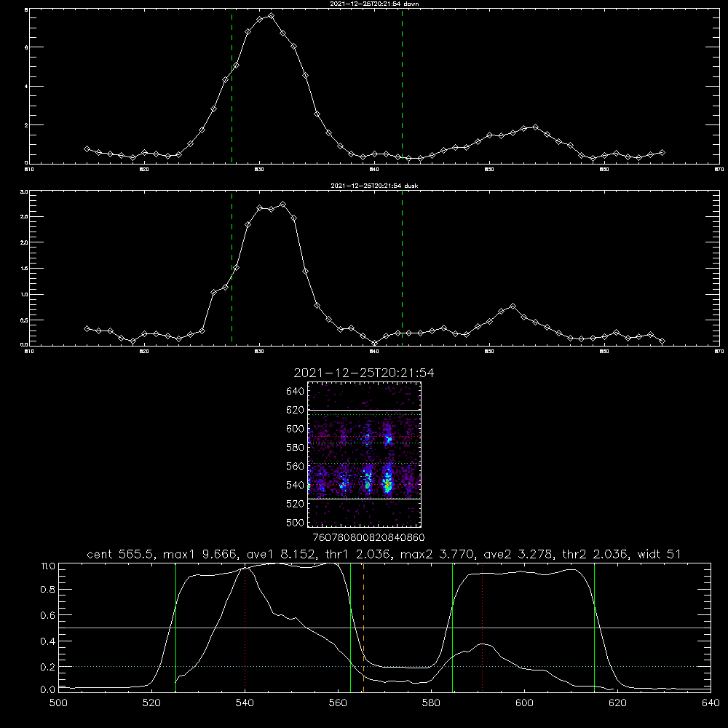Click the green solid line just left of orange line
Image resolution: width=728 pixels, height=728 pixels.
point(351,628)
